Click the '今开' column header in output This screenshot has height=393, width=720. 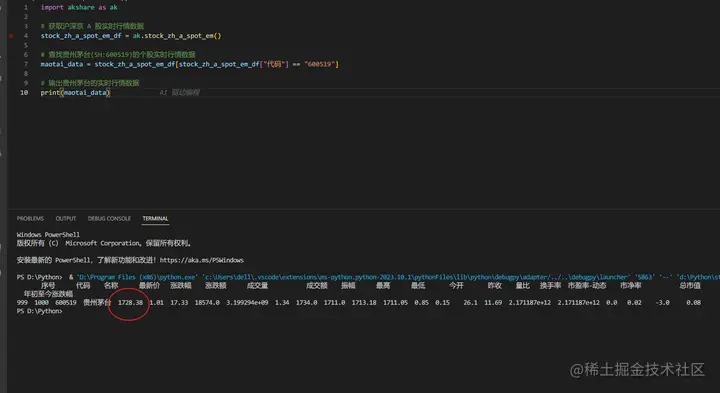(456, 286)
